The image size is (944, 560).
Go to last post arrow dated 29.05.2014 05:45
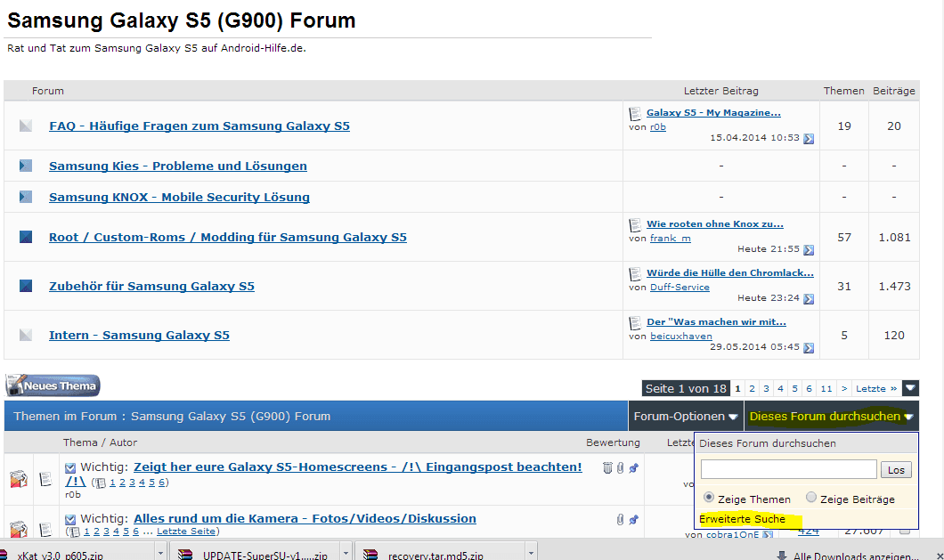(x=809, y=348)
